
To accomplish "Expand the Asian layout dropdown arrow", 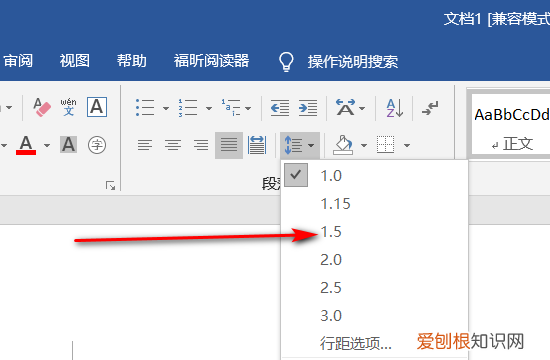I will click(362, 108).
